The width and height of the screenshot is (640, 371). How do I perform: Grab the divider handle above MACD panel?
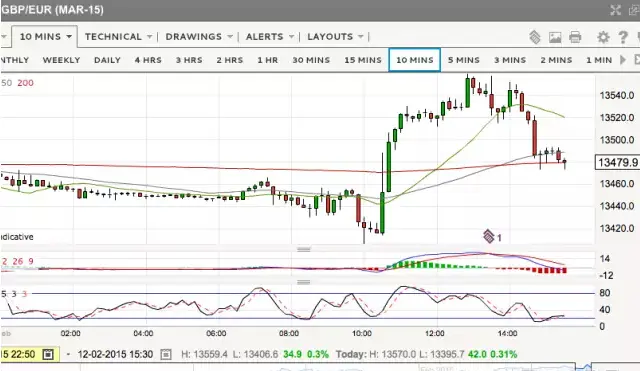point(304,249)
